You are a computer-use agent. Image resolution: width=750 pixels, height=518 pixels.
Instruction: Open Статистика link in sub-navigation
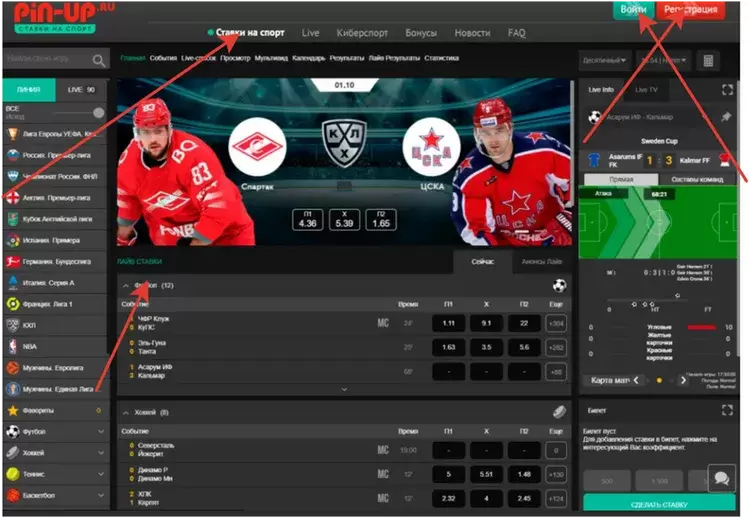441,58
